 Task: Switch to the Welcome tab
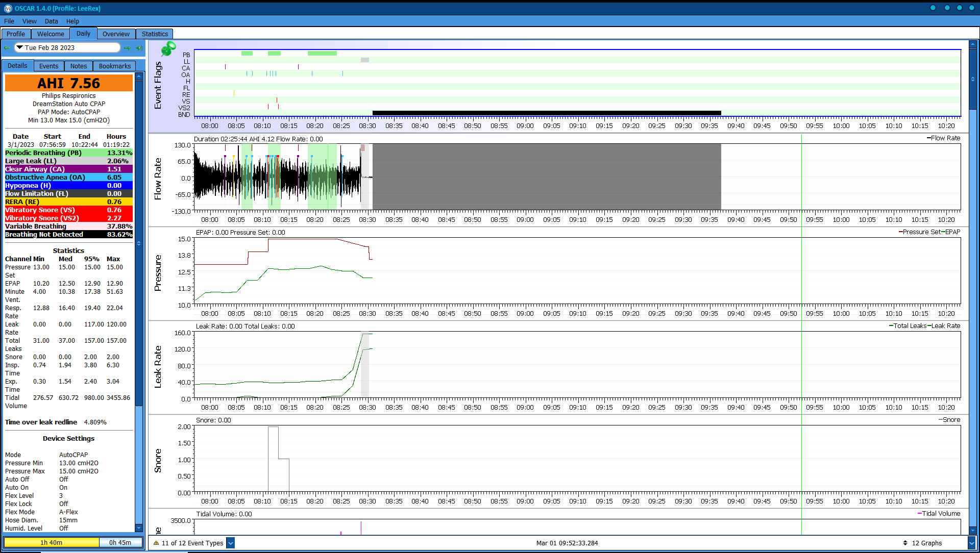(51, 34)
